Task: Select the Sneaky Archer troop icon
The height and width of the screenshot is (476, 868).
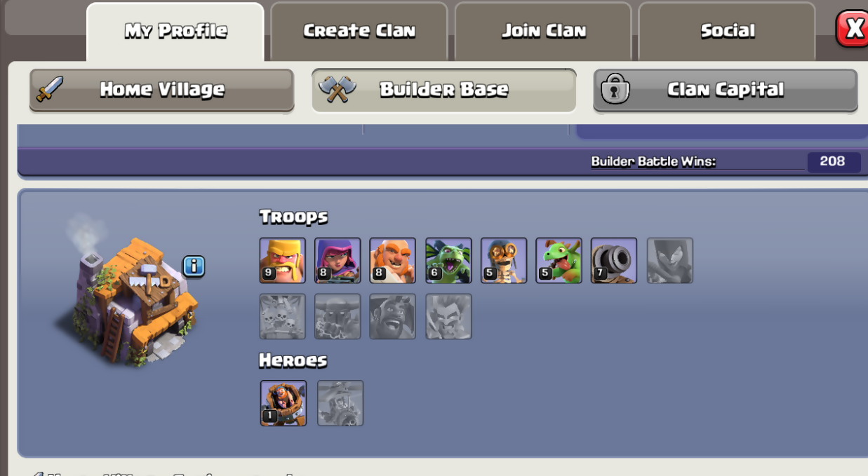Action: [338, 260]
